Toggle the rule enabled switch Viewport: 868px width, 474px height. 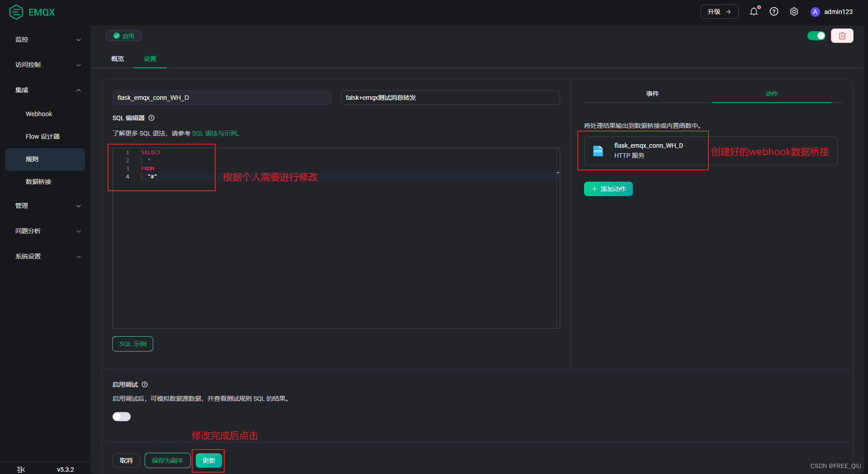coord(816,36)
